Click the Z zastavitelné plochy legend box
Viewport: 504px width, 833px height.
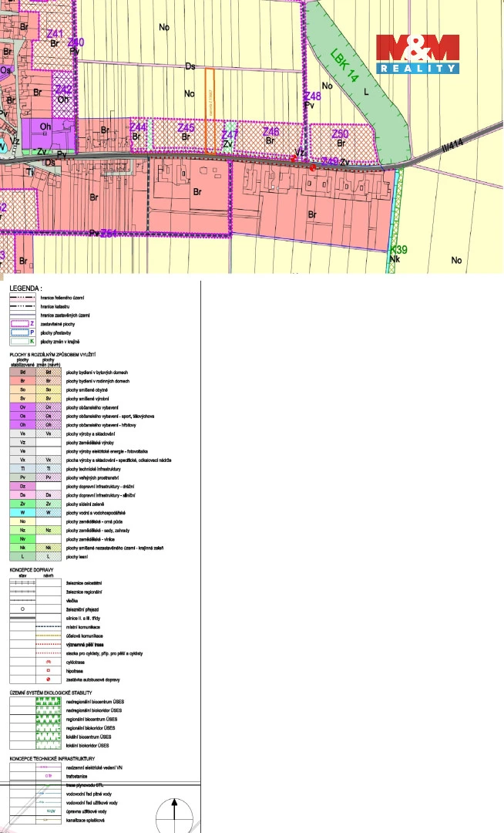[23, 323]
